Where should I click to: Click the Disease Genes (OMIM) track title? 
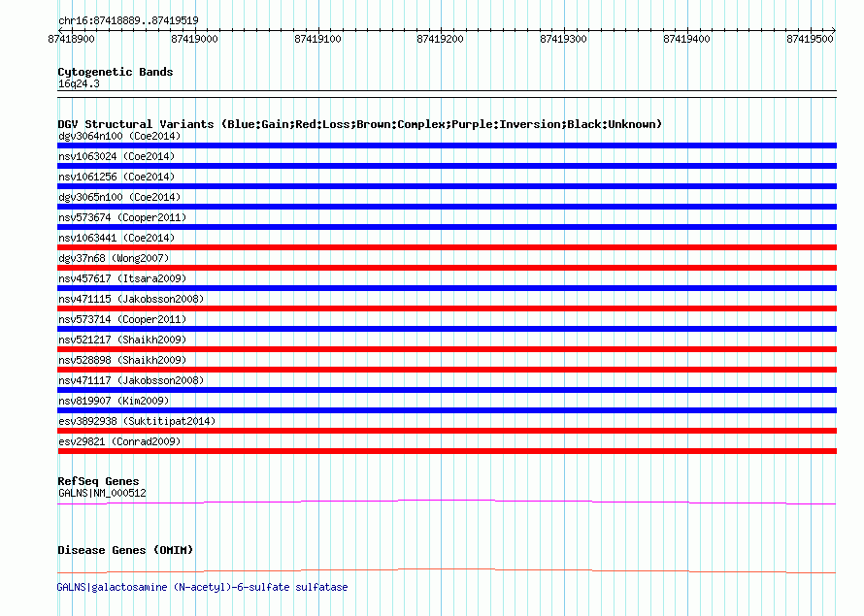pyautogui.click(x=125, y=550)
